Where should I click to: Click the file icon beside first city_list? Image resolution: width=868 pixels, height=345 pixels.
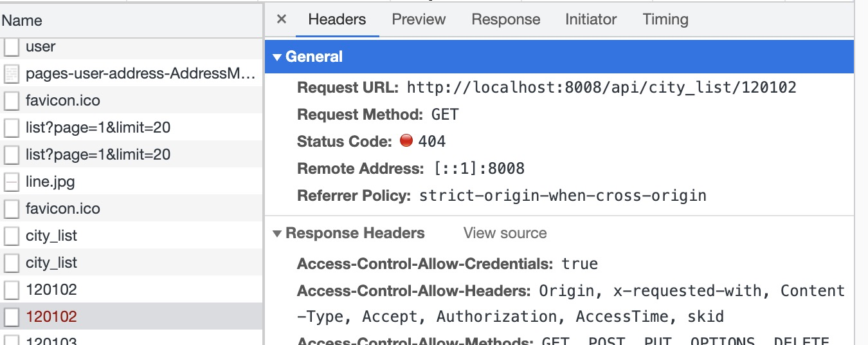point(12,236)
